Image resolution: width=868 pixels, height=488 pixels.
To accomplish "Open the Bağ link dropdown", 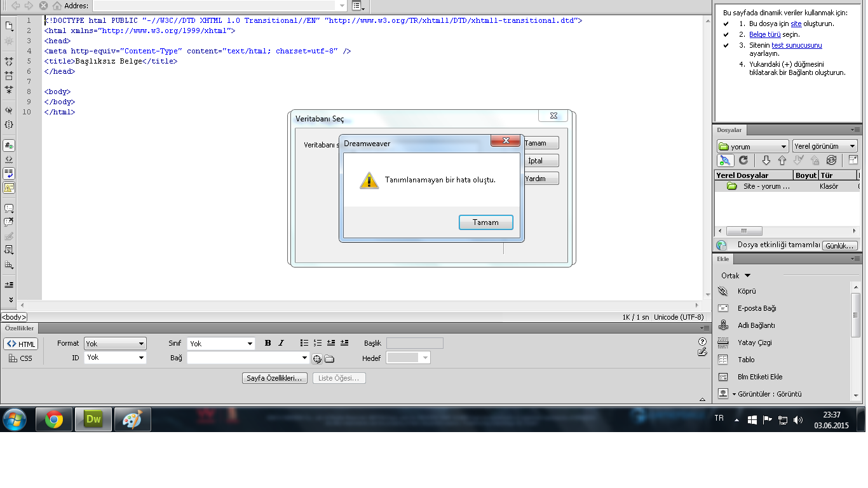I will coord(305,358).
